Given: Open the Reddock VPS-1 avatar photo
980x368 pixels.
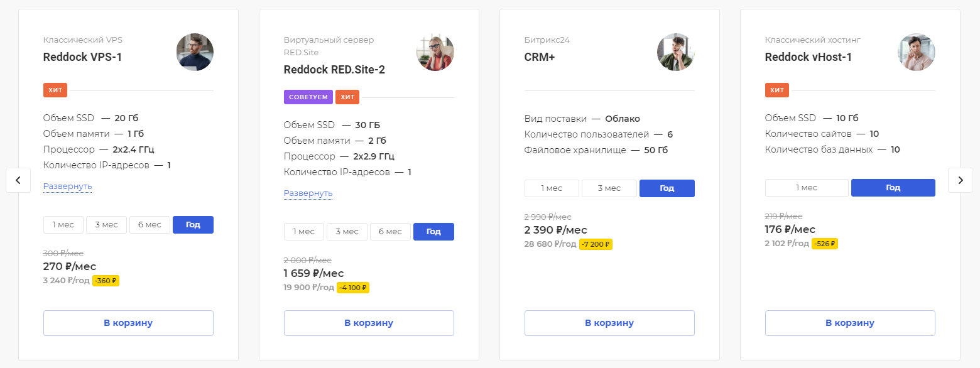Looking at the screenshot, I should click(195, 52).
